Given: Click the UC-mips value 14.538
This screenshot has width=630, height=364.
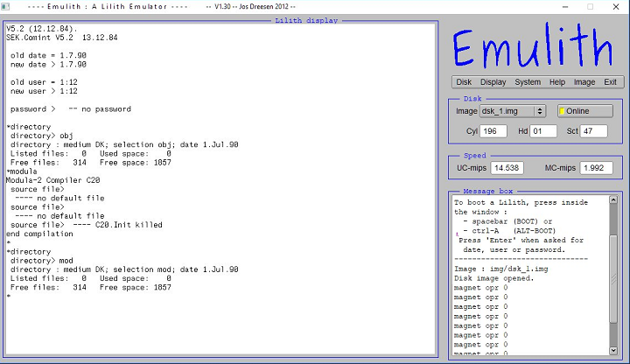Looking at the screenshot, I should [507, 168].
